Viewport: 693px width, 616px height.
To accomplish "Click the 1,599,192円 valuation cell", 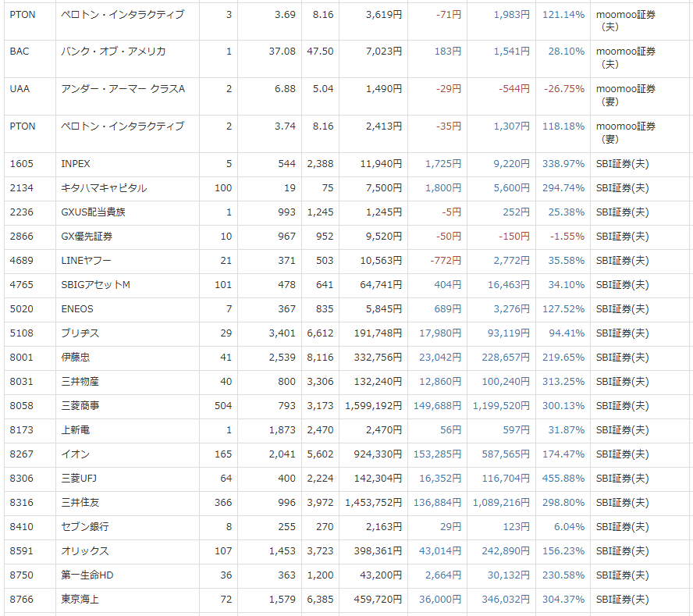I will (374, 406).
